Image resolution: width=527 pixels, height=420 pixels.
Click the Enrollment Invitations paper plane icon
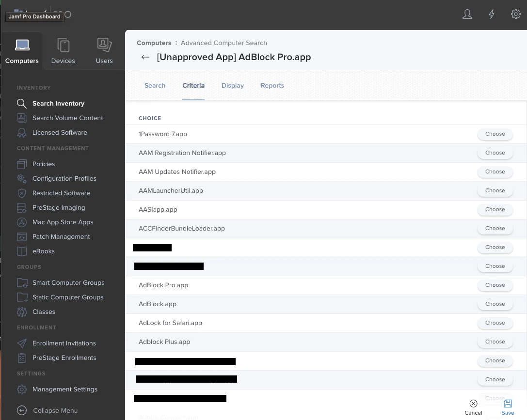tap(21, 343)
